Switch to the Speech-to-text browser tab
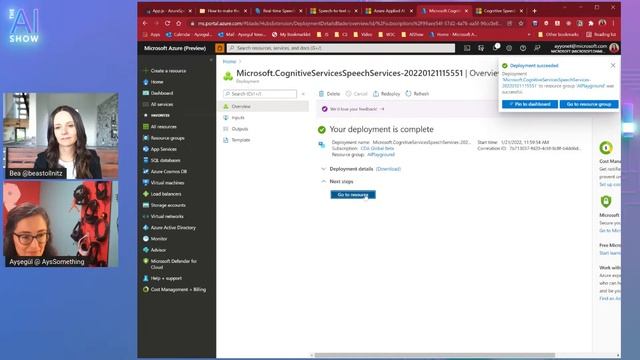 coord(334,11)
